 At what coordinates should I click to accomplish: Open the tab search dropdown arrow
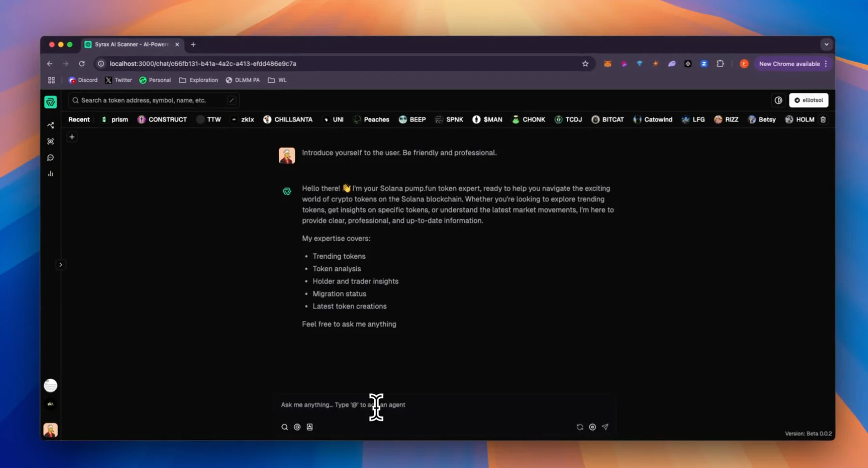coord(826,45)
